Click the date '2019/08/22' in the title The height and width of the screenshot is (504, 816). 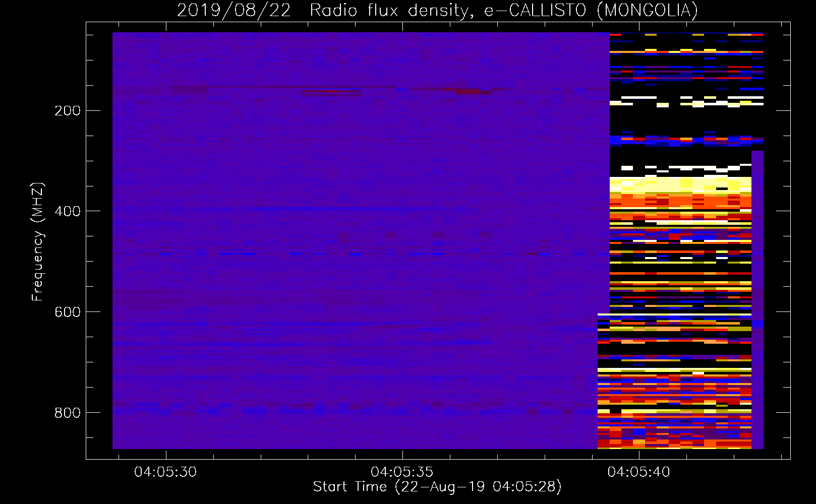point(234,11)
